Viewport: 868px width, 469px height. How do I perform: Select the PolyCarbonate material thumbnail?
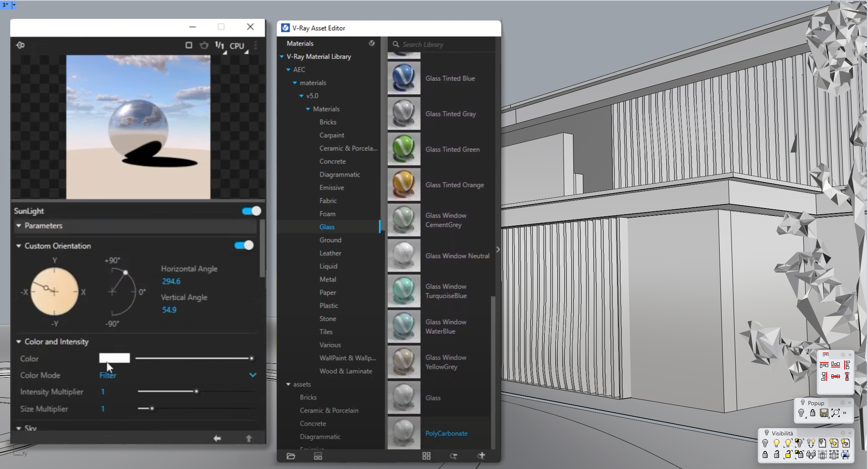point(404,433)
